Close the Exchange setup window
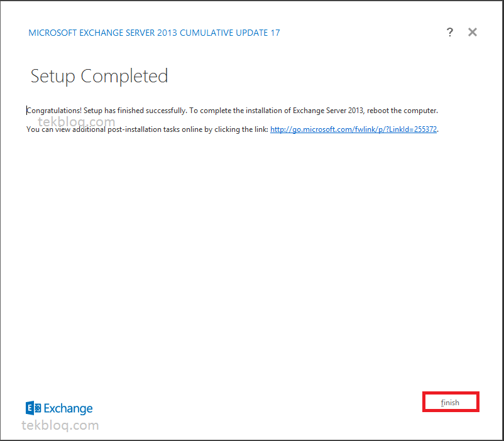The image size is (504, 441). coord(473,32)
